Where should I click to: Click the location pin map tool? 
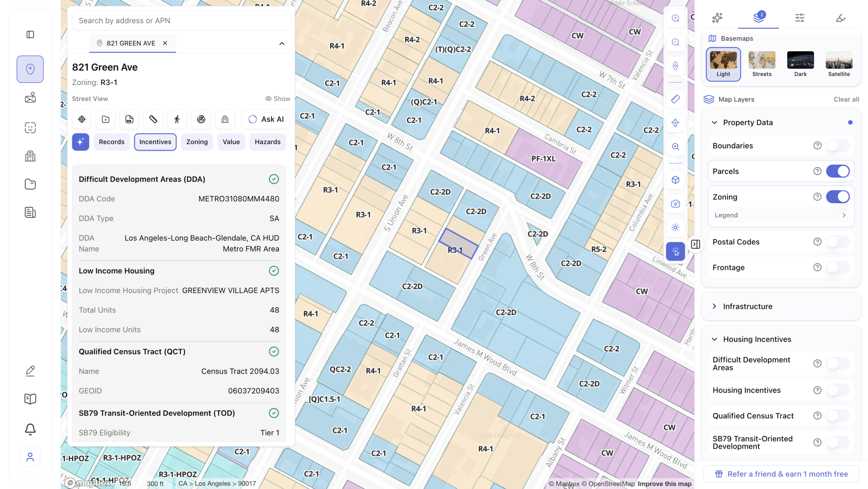tap(675, 66)
